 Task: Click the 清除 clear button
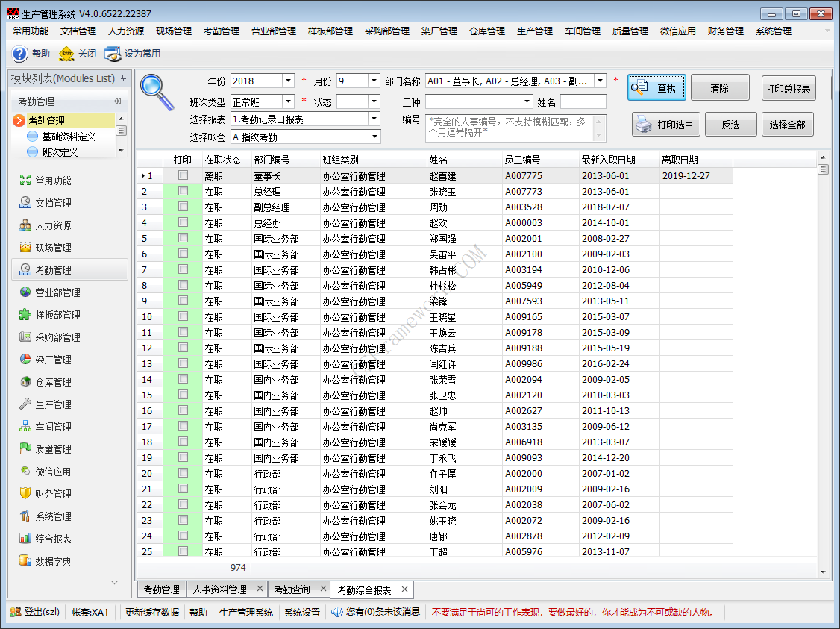(x=719, y=88)
